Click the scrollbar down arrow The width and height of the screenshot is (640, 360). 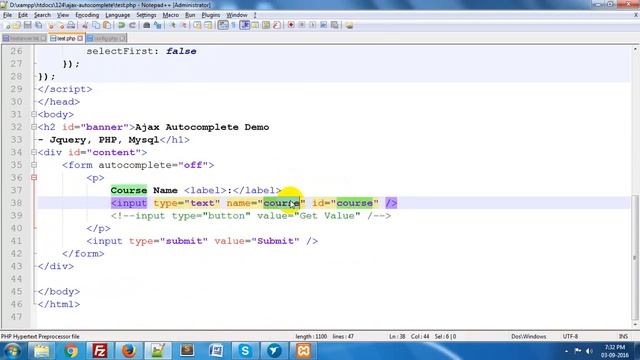(x=635, y=324)
